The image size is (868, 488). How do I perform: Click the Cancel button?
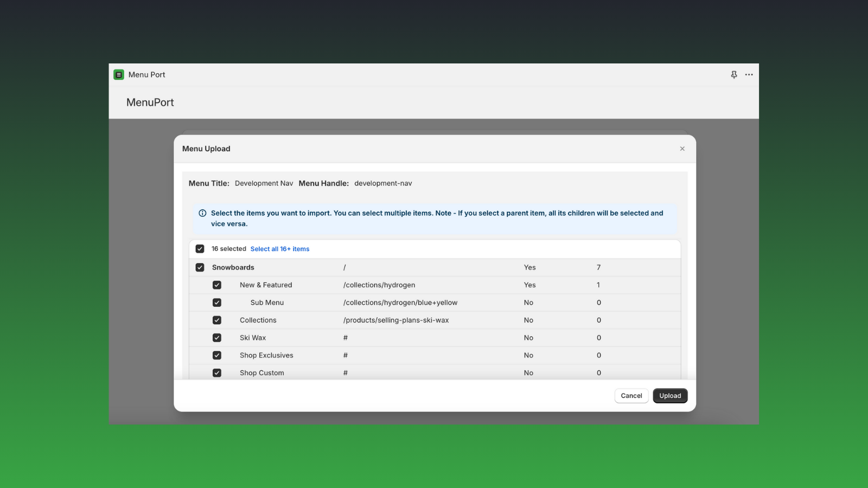click(x=631, y=396)
